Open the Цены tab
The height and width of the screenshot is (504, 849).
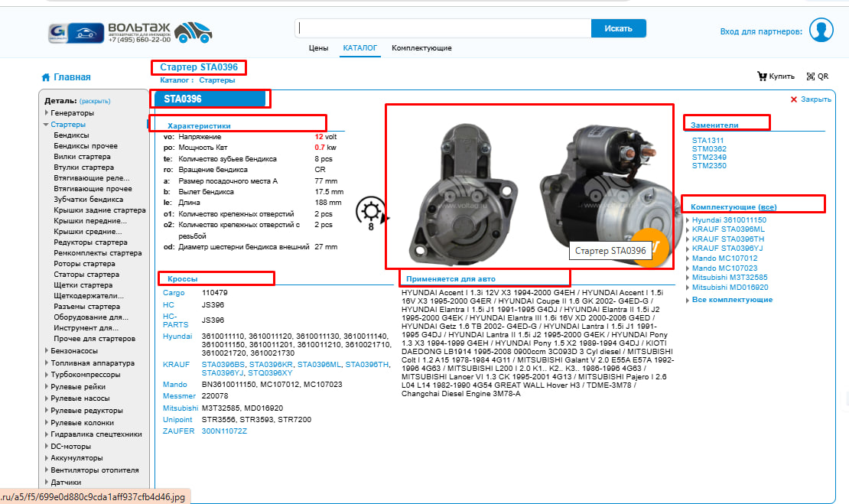[x=318, y=48]
